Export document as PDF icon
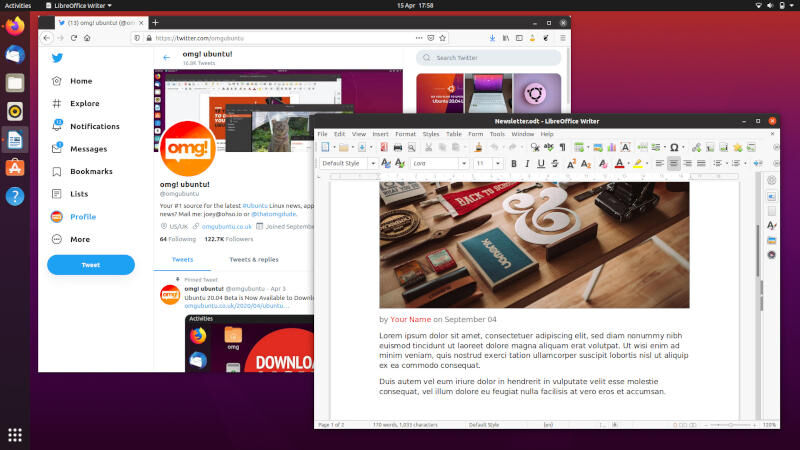Screen dimensions: 800x450 [x=384, y=147]
